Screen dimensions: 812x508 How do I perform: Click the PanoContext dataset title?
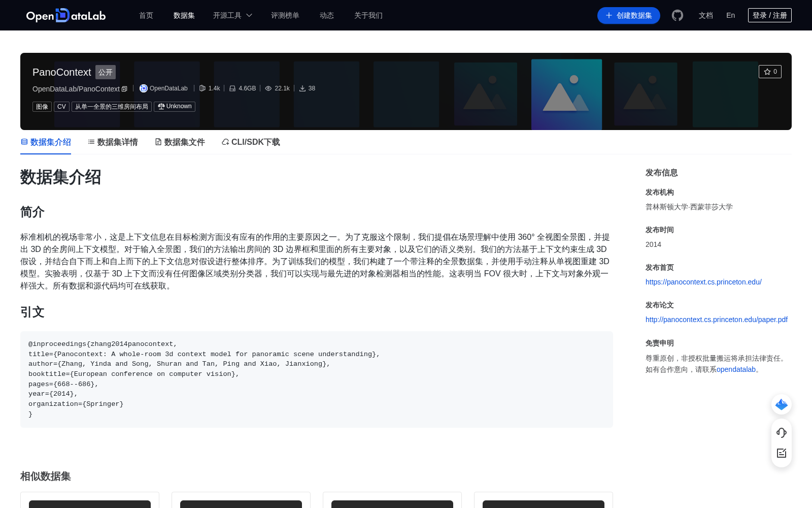62,72
